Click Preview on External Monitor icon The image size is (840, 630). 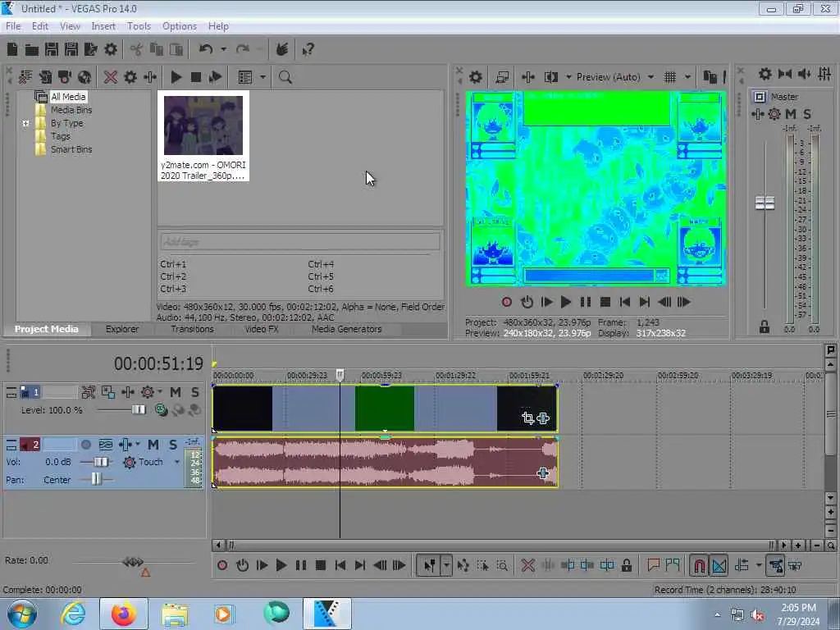(x=502, y=77)
